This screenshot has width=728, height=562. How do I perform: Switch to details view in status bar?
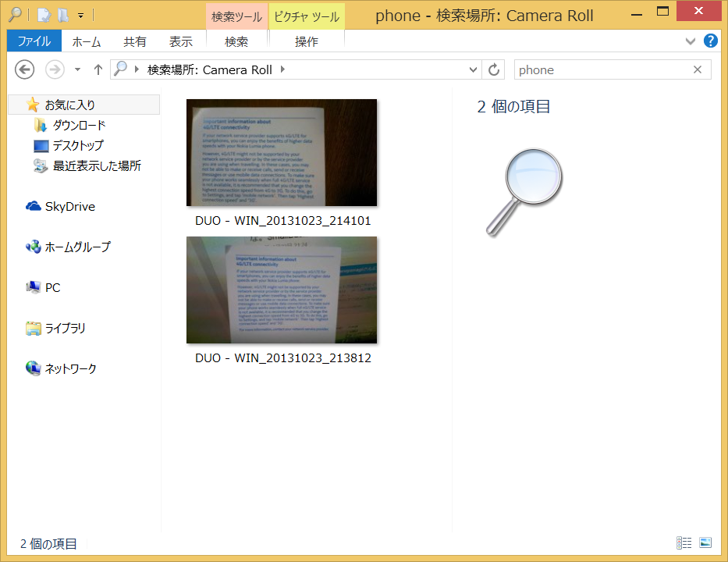pyautogui.click(x=684, y=543)
